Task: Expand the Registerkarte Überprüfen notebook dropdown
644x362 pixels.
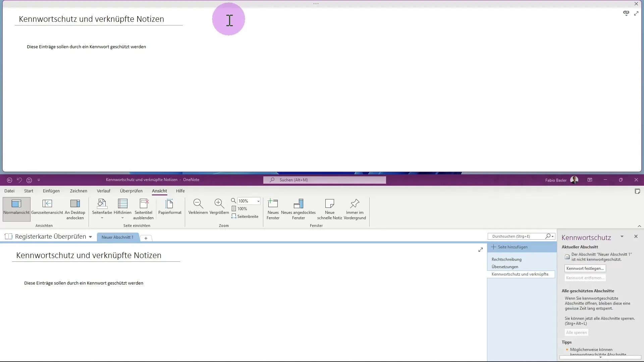Action: (x=90, y=237)
